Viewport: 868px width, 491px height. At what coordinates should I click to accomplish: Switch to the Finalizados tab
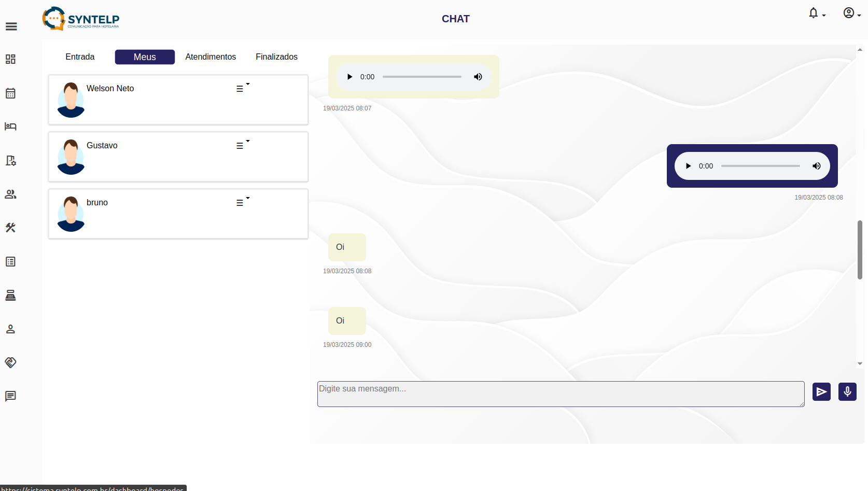point(276,57)
